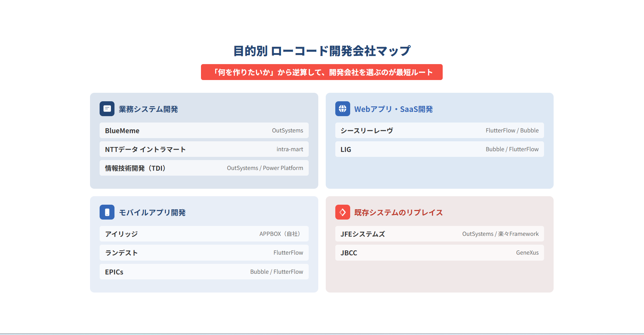
Task: Click the アイリッジ company entry
Action: click(x=204, y=234)
